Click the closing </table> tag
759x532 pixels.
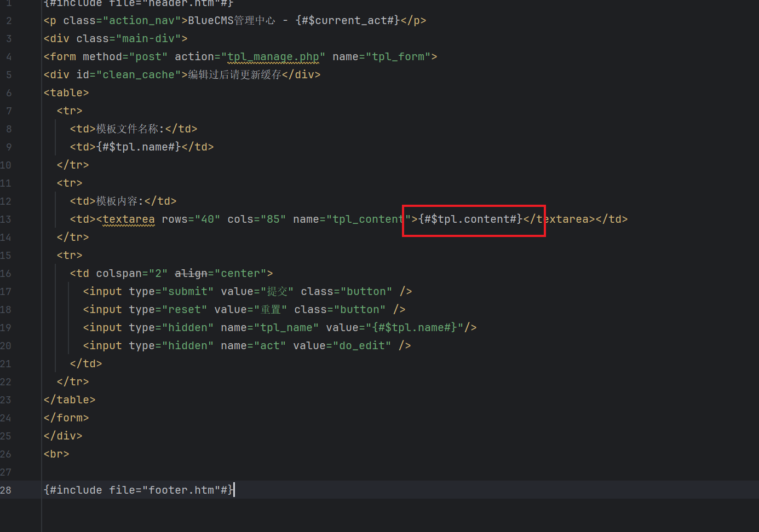coord(70,400)
